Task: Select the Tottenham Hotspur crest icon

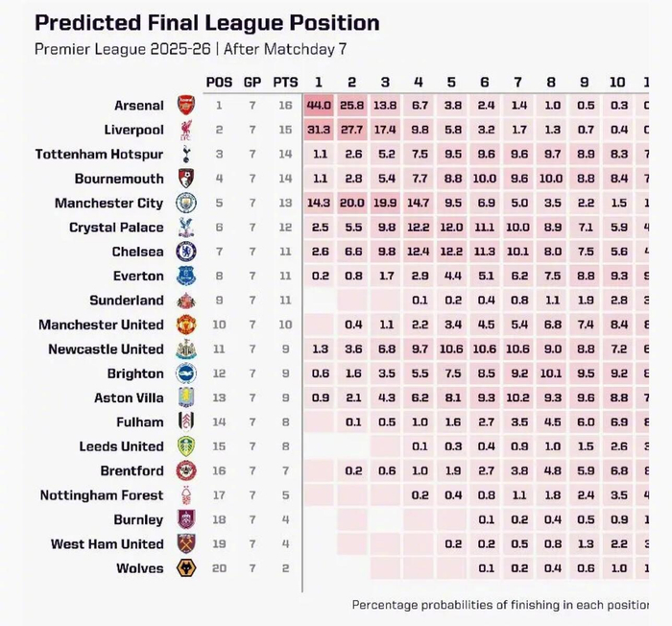Action: (185, 155)
